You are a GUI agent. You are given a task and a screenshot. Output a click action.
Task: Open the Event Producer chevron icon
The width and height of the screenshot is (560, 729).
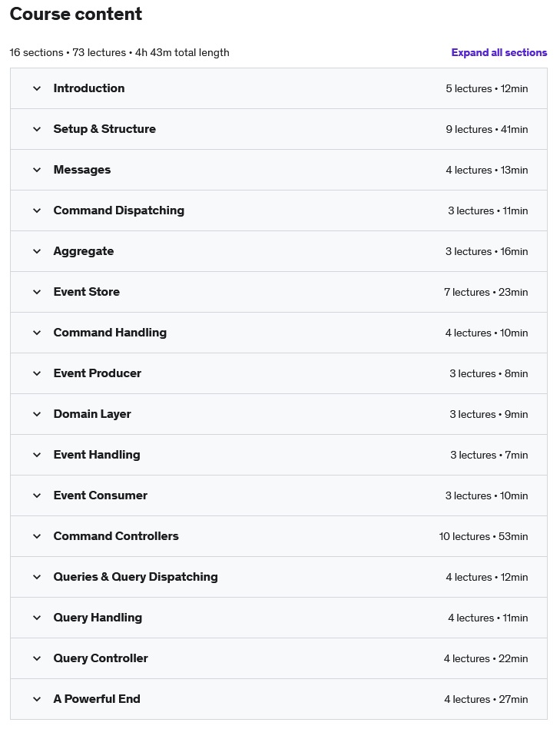click(x=37, y=373)
